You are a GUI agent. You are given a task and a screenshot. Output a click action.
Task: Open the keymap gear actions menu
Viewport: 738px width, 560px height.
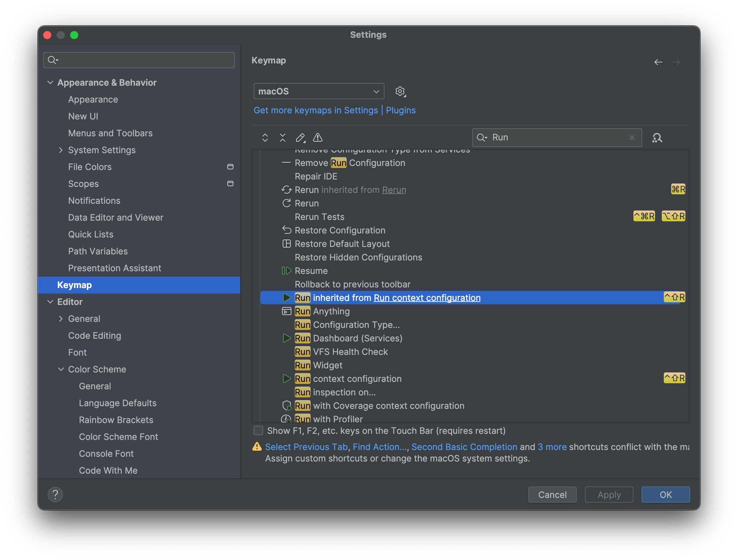(x=400, y=91)
